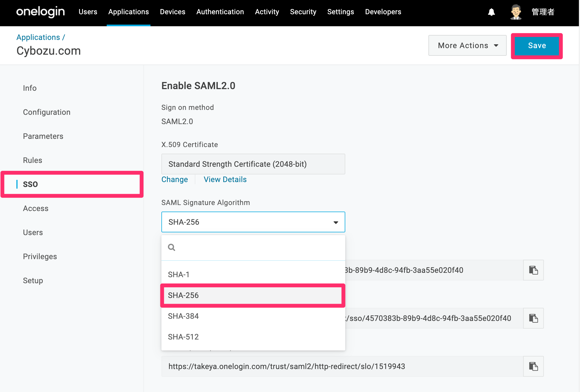Go to the Rules tab
This screenshot has width=580, height=392.
[x=33, y=160]
